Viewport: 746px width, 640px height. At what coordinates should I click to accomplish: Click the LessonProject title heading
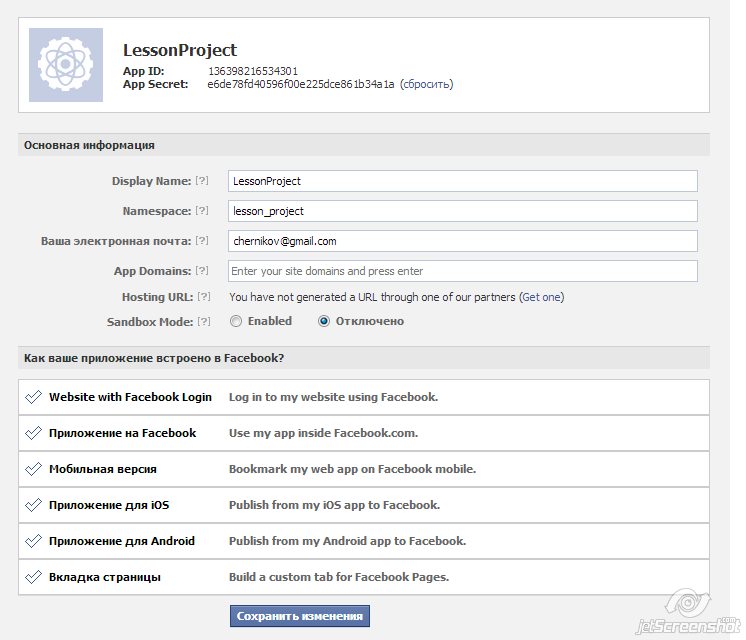(180, 50)
